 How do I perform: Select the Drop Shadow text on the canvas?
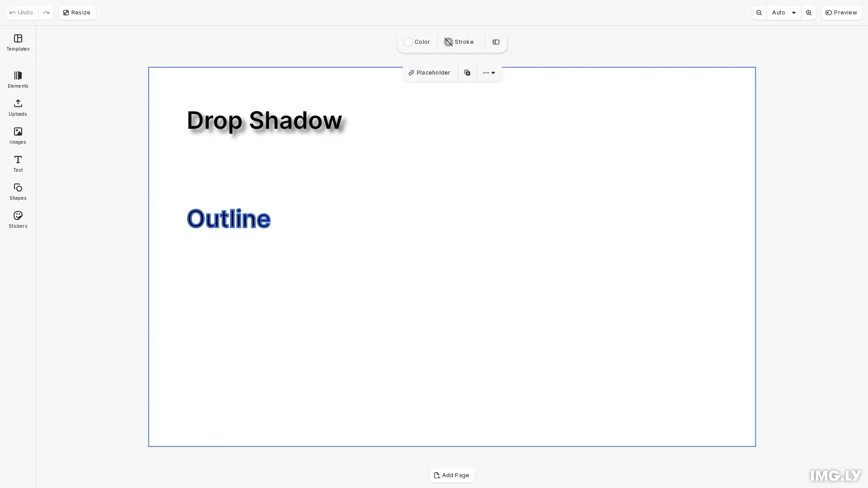(x=264, y=120)
